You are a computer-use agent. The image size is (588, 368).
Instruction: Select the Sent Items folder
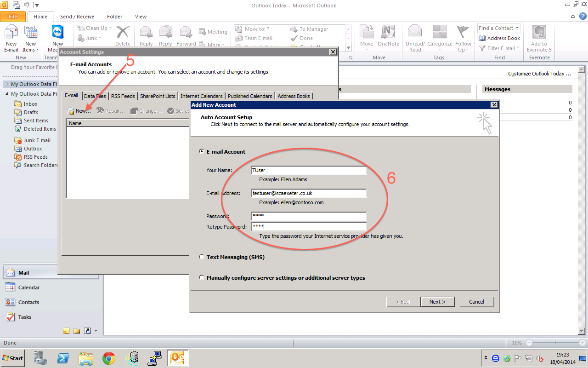[36, 121]
